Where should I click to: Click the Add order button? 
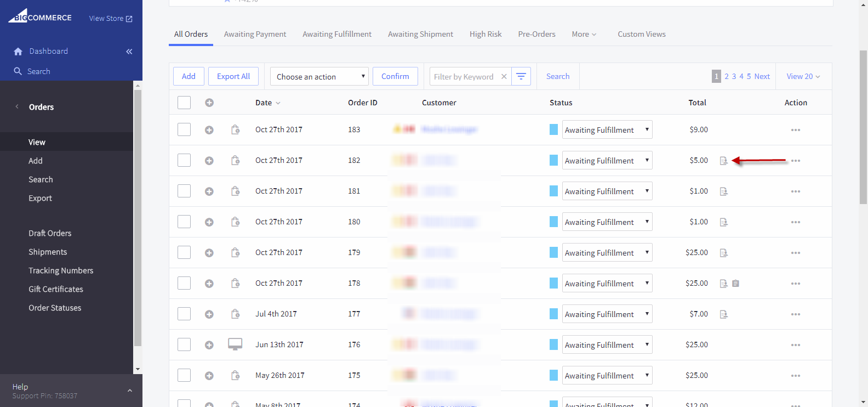189,76
